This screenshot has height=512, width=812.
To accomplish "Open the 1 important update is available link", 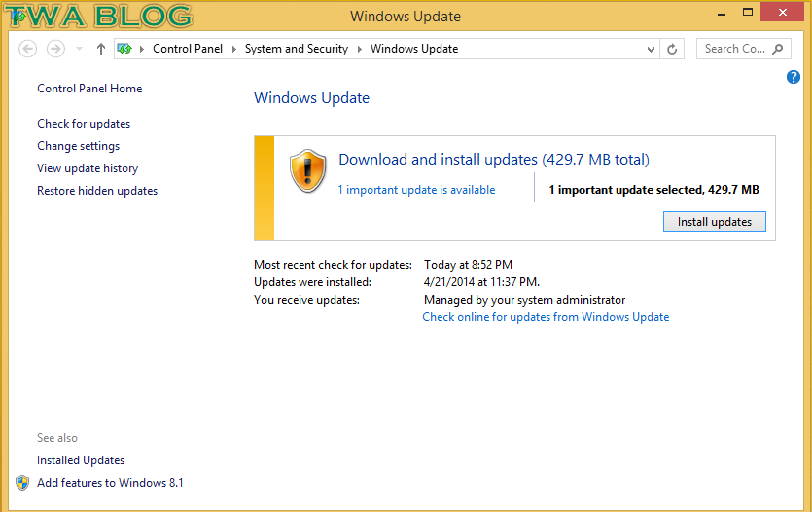I will 416,190.
